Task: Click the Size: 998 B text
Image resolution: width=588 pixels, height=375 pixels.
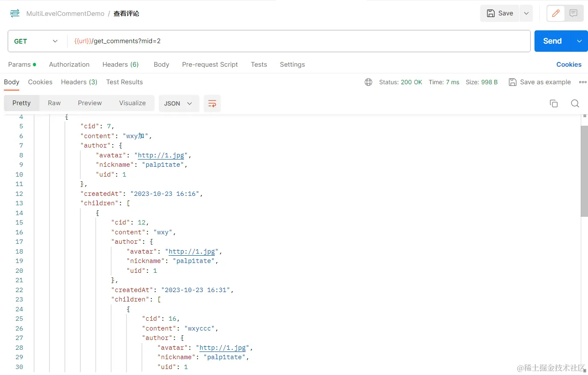Action: pos(481,82)
